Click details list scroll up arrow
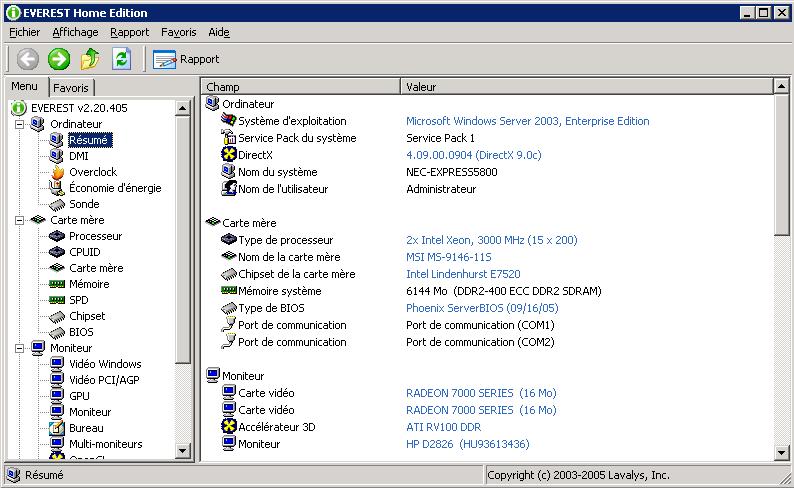This screenshot has width=794, height=488. tap(781, 87)
